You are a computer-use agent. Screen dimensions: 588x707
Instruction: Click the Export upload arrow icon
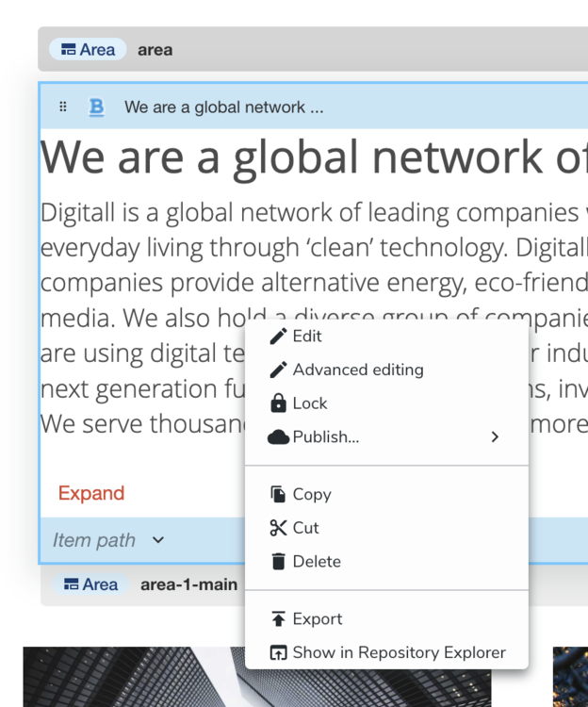278,619
